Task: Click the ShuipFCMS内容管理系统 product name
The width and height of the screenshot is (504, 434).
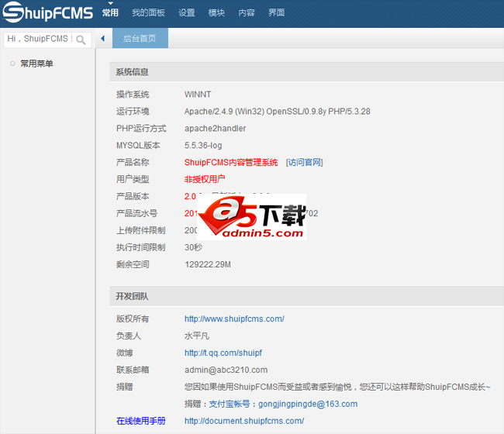Action: click(x=231, y=163)
